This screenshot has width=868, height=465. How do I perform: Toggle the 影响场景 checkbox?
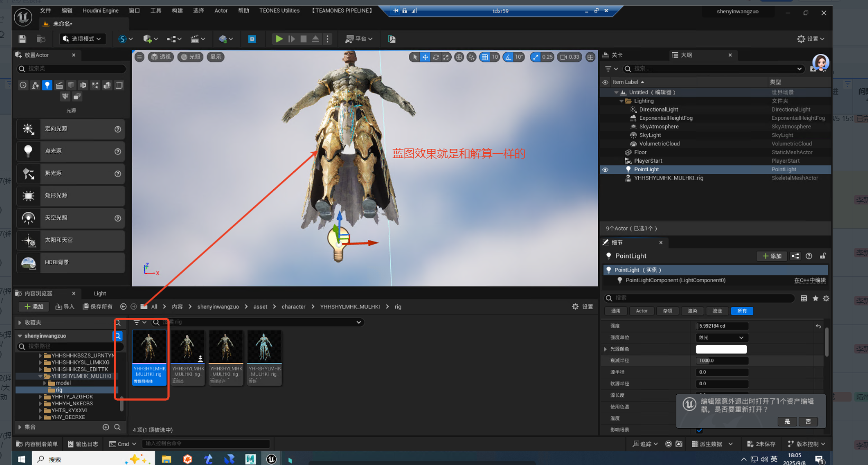[699, 430]
